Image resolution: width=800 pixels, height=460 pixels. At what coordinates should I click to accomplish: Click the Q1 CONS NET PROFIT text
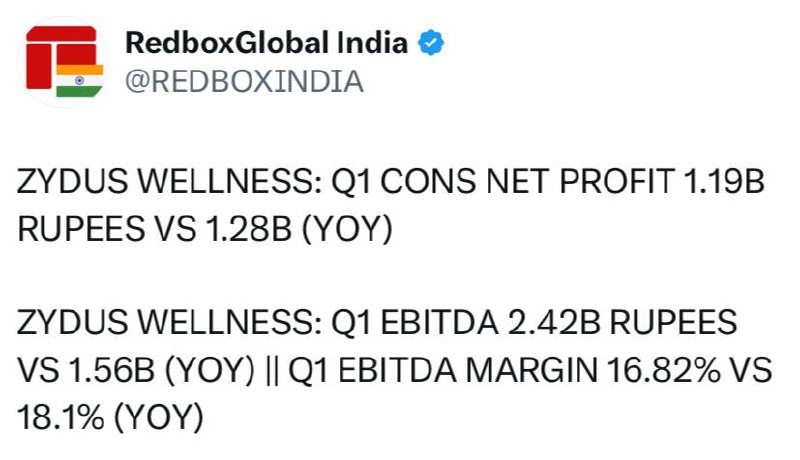coord(502,182)
